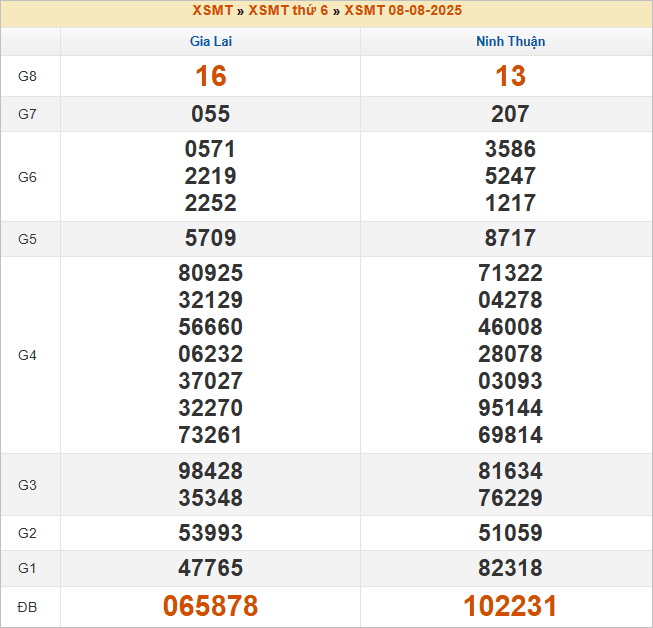Open the XSMT thứ 6 breadcrumb link

click(x=288, y=10)
